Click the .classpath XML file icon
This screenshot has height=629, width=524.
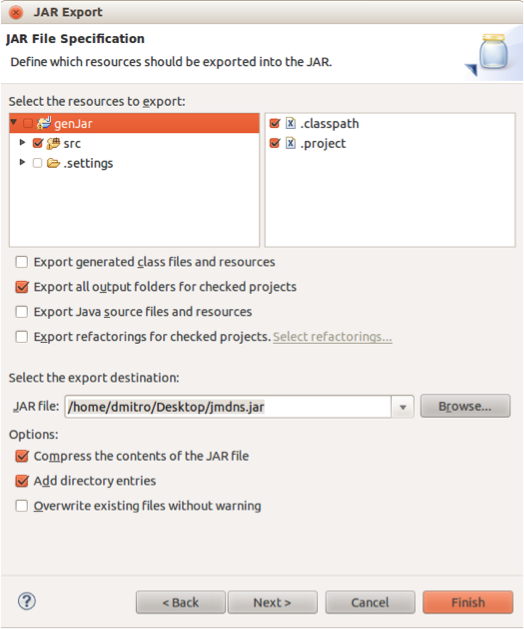290,123
